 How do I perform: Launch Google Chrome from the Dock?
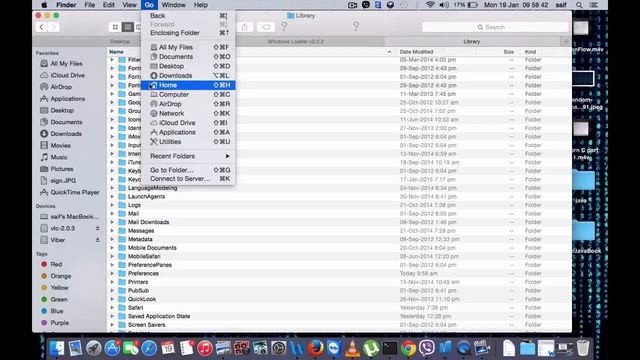[408, 348]
